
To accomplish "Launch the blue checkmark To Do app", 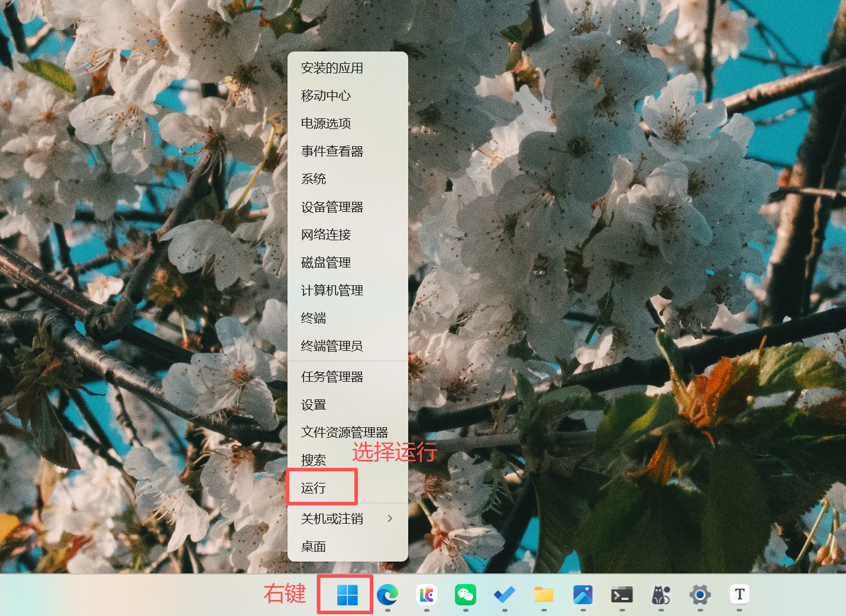I will coord(505,594).
